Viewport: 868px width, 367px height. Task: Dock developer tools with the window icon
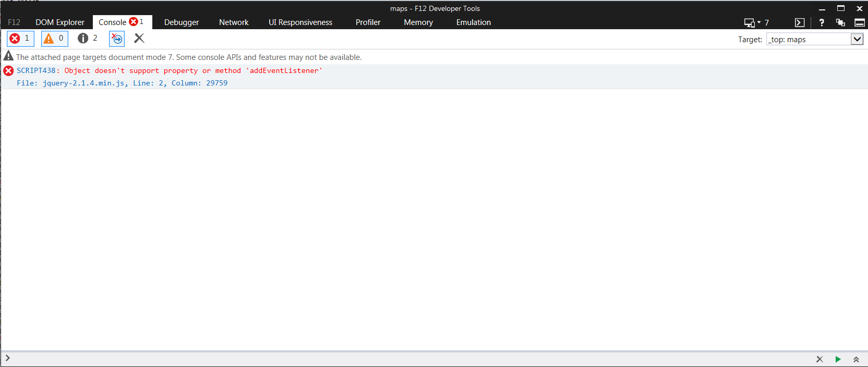pyautogui.click(x=860, y=22)
